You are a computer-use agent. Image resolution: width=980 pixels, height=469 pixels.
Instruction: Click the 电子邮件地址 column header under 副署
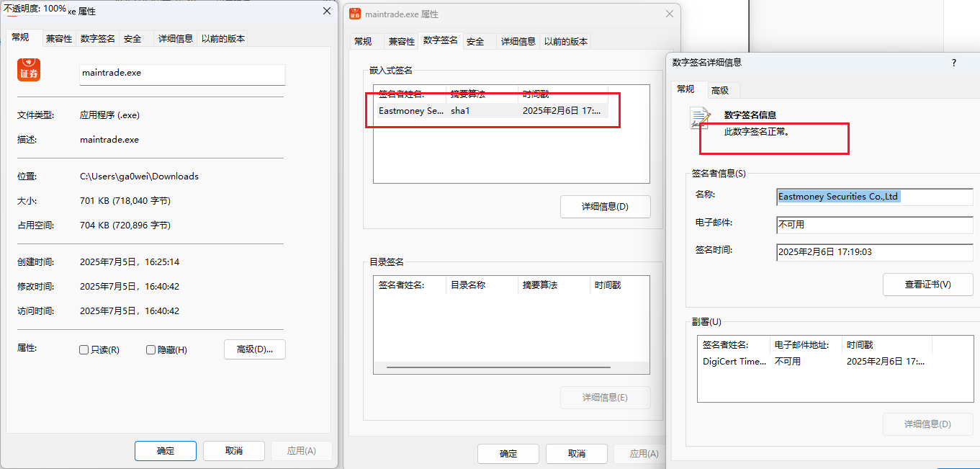click(806, 345)
